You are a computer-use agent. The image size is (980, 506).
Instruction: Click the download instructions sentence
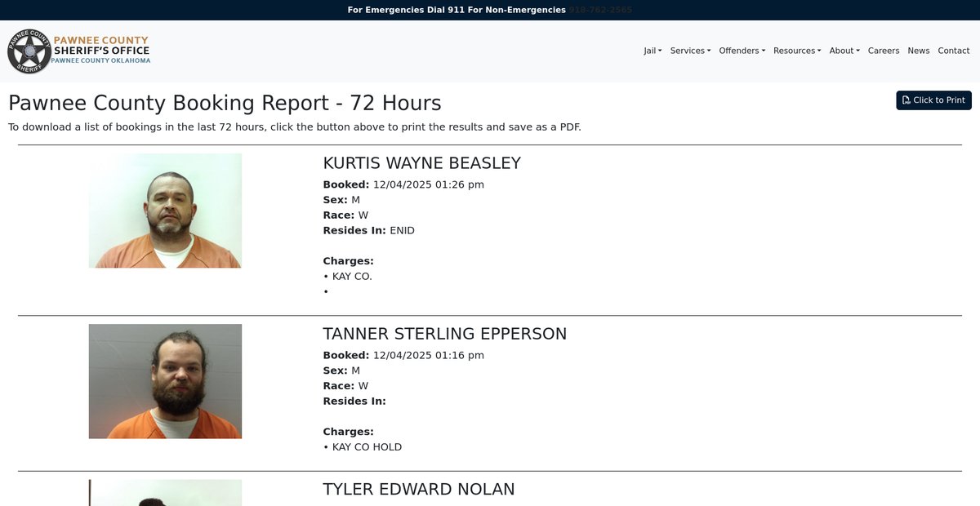point(295,127)
